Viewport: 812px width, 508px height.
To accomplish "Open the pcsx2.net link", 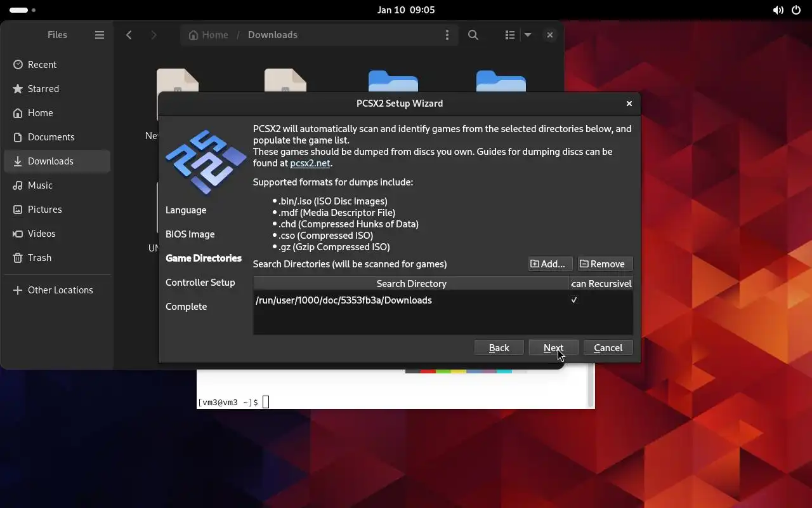I will tap(310, 163).
